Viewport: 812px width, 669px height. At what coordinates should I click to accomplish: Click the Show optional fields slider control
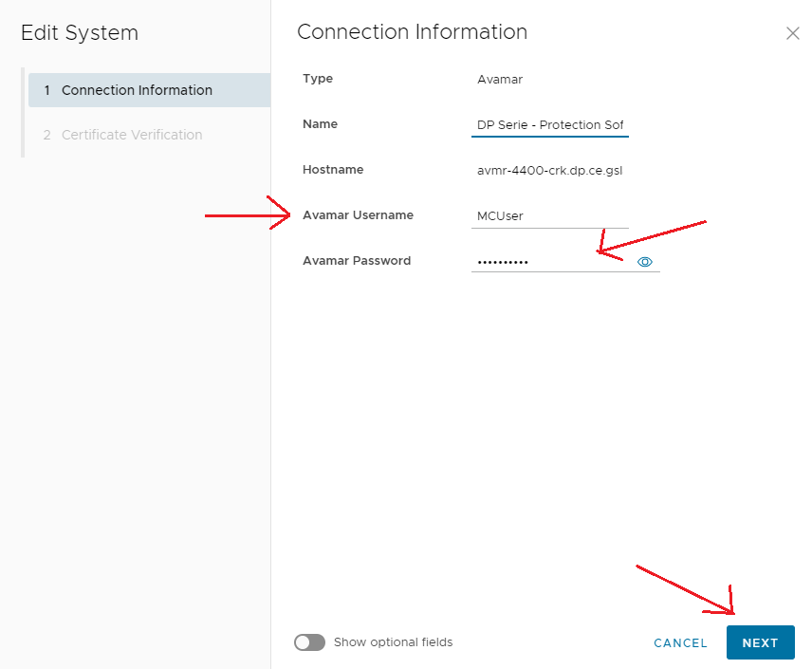[x=309, y=642]
